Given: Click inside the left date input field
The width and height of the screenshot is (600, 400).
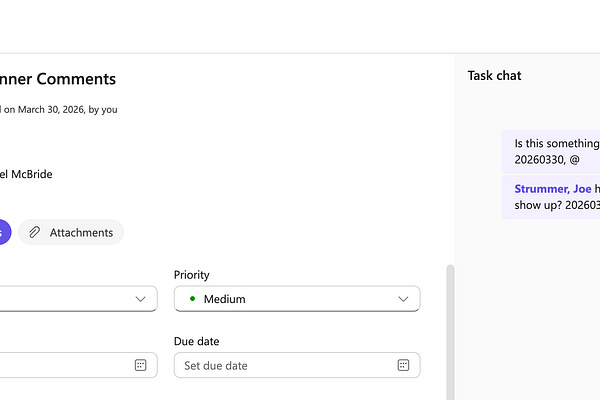Looking at the screenshot, I should point(60,365).
